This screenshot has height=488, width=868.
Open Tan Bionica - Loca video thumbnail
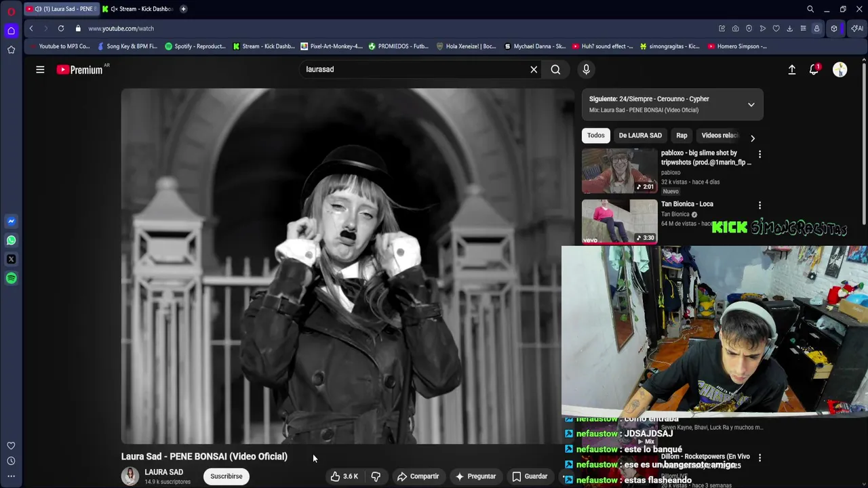[x=619, y=222]
